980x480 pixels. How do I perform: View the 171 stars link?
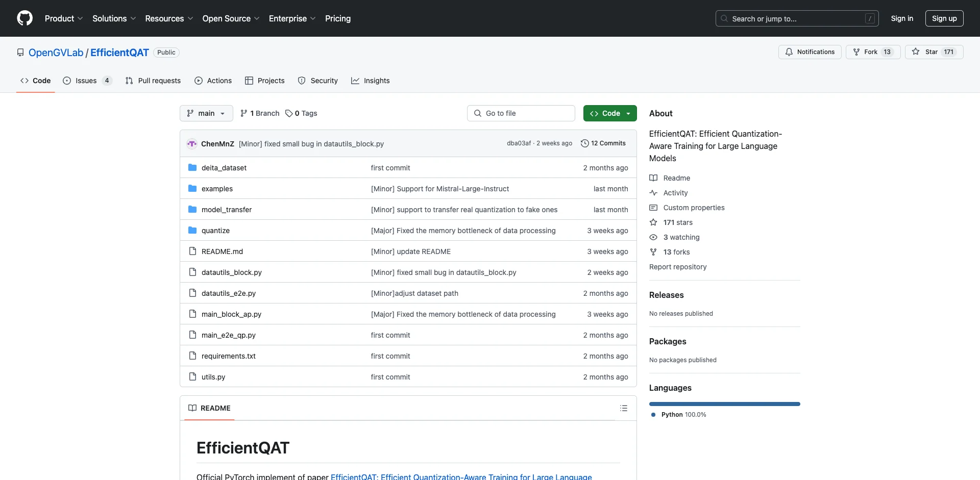[x=671, y=222]
